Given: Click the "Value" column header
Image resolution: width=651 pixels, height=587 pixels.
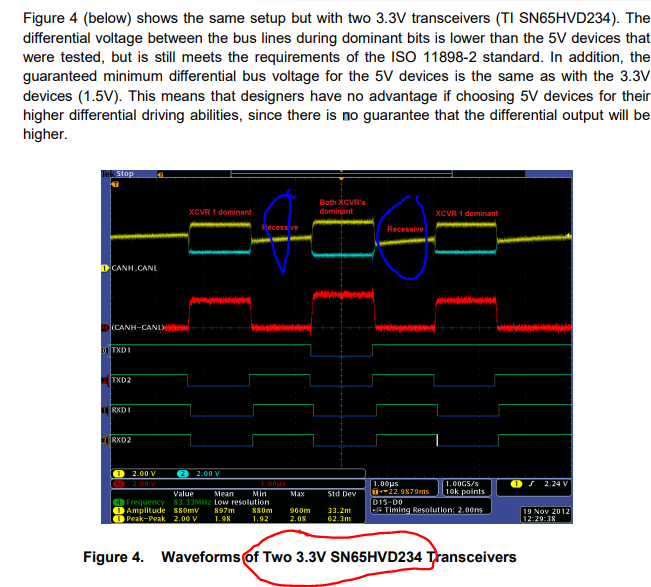Looking at the screenshot, I should (x=184, y=494).
